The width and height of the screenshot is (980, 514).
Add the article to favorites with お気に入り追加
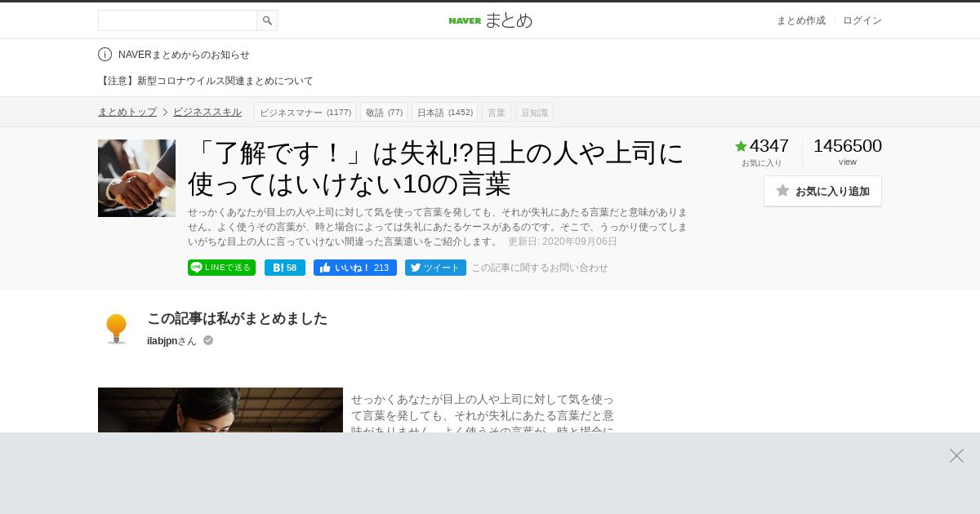[x=822, y=191]
